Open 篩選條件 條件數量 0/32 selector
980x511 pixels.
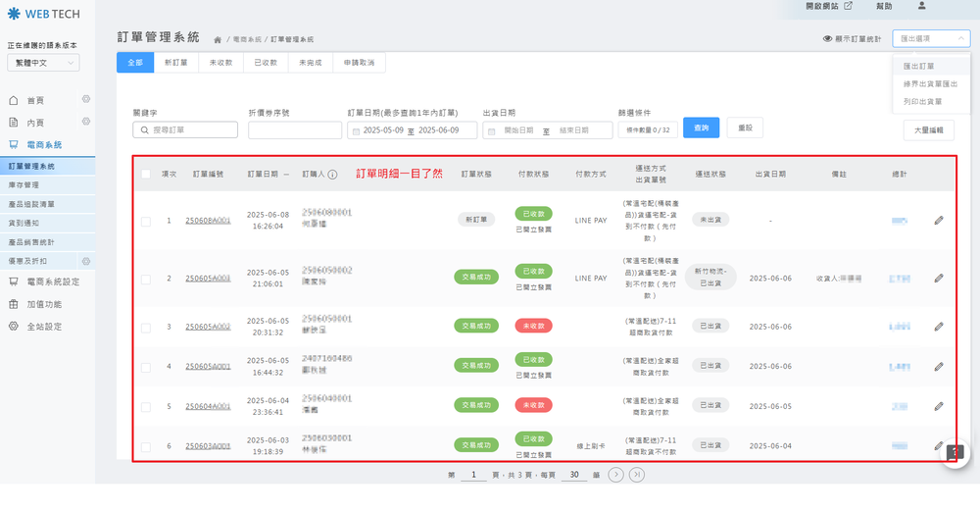pyautogui.click(x=648, y=130)
